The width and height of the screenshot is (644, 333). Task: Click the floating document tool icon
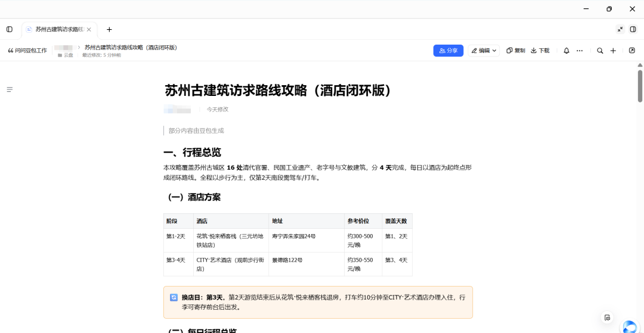tap(607, 318)
